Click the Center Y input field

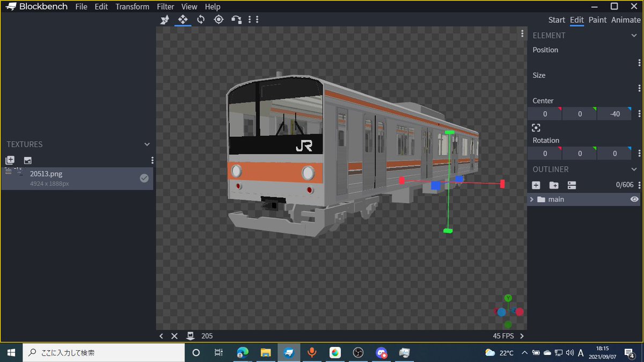[x=580, y=114]
